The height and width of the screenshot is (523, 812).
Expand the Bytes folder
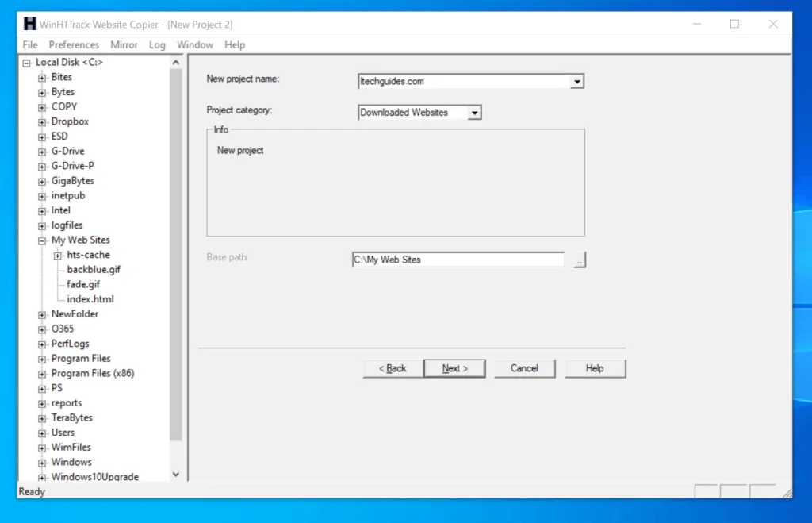[x=42, y=93]
